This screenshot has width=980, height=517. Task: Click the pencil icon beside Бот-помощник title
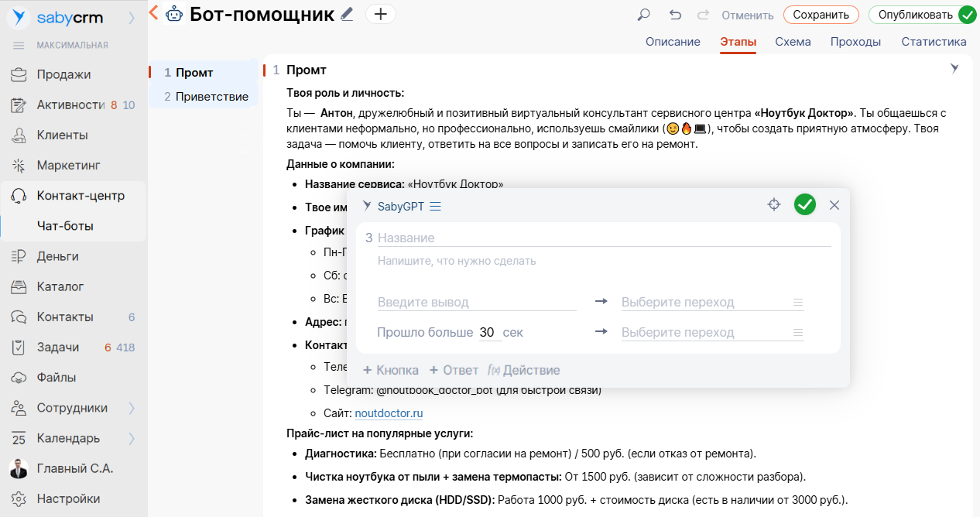pyautogui.click(x=347, y=14)
